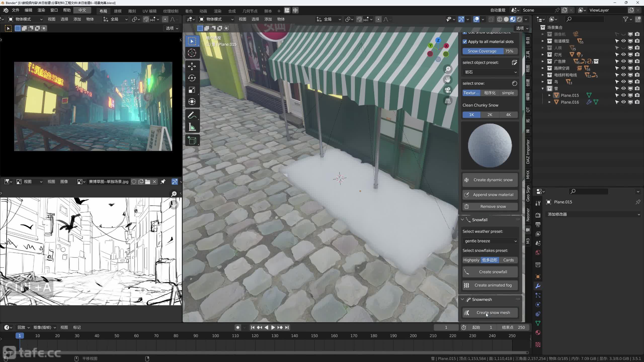Open Render properties tab
This screenshot has width=644, height=362.
[538, 215]
